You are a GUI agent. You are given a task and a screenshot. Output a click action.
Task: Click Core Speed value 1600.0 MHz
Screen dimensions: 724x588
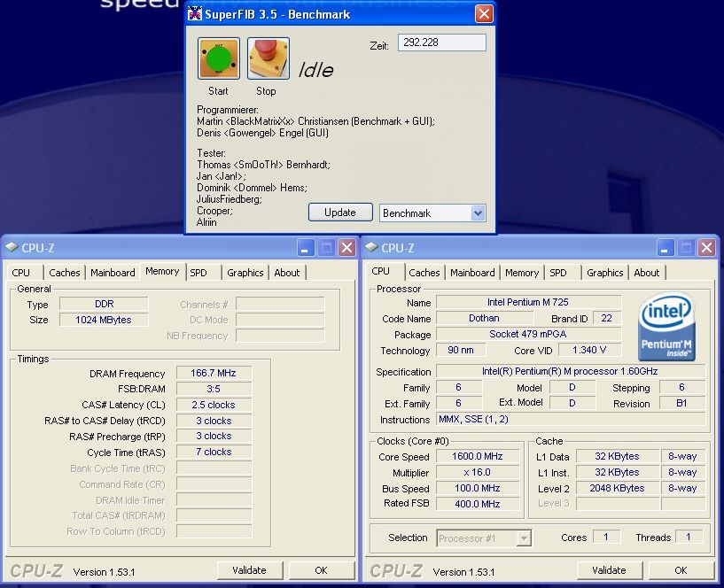pyautogui.click(x=478, y=456)
